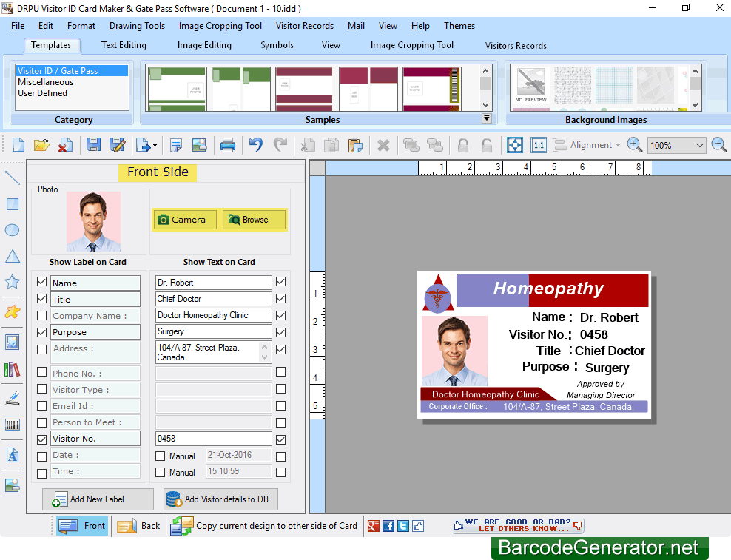The width and height of the screenshot is (731, 560).
Task: Open the image library books icon
Action: pyautogui.click(x=12, y=370)
